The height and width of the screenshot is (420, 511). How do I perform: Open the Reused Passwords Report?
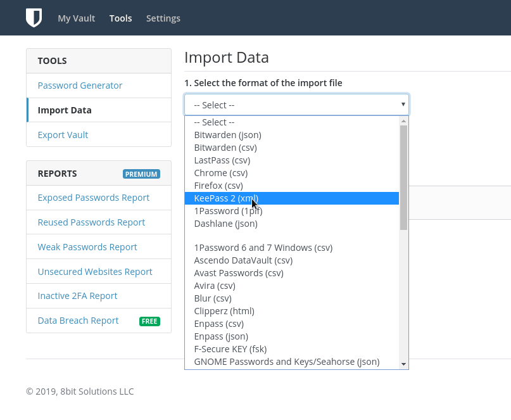[91, 222]
